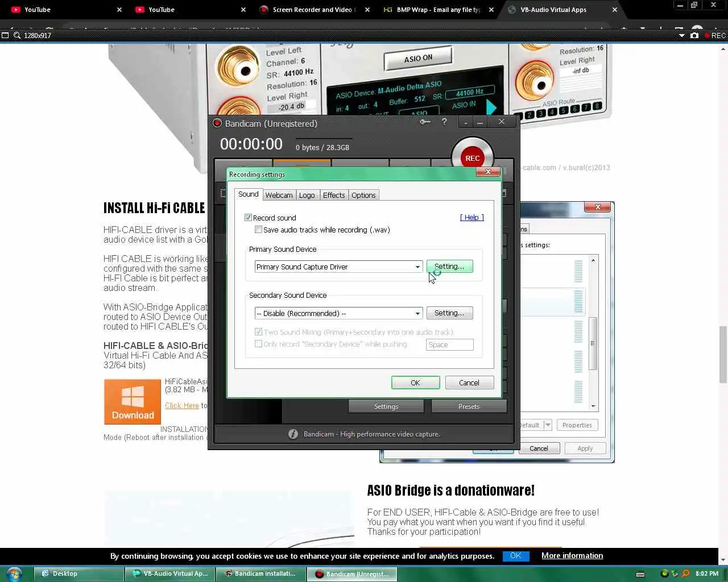The width and height of the screenshot is (728, 582).
Task: Click the green circular tray icon
Action: pos(664,573)
